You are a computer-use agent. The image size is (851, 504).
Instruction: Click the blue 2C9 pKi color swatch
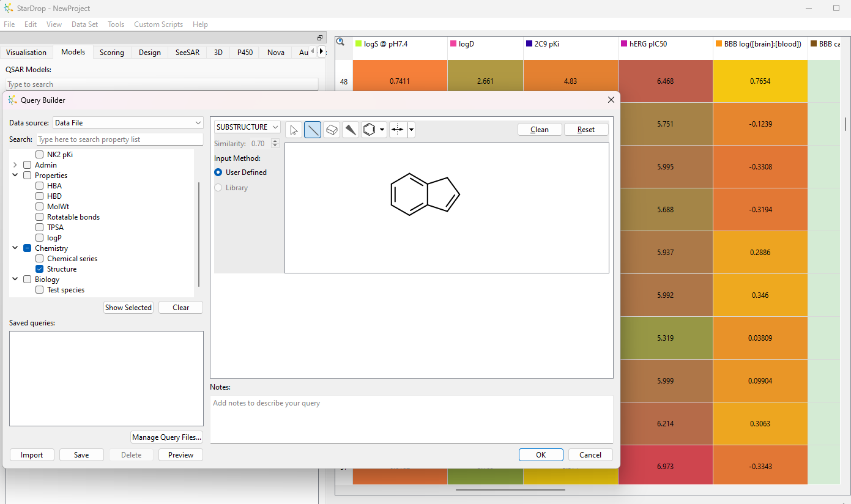click(x=529, y=44)
